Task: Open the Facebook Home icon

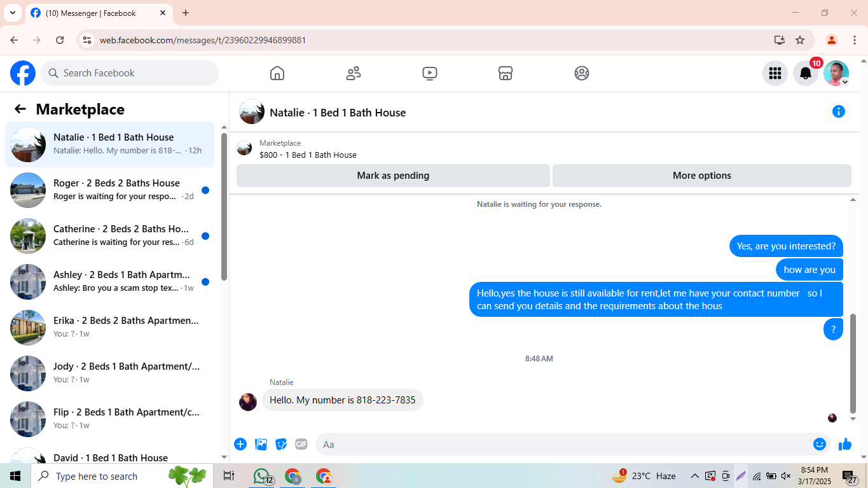Action: click(x=277, y=73)
